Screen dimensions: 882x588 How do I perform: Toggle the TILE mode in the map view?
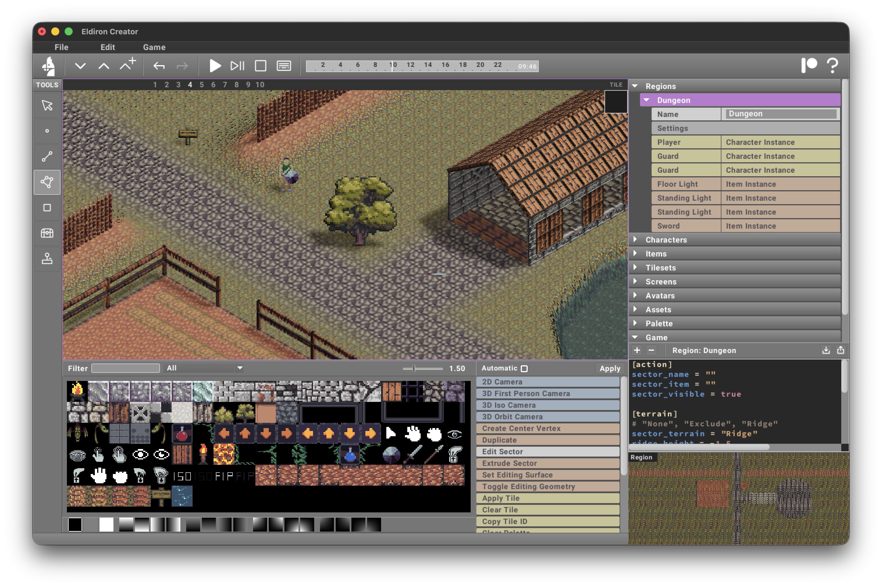coord(616,84)
